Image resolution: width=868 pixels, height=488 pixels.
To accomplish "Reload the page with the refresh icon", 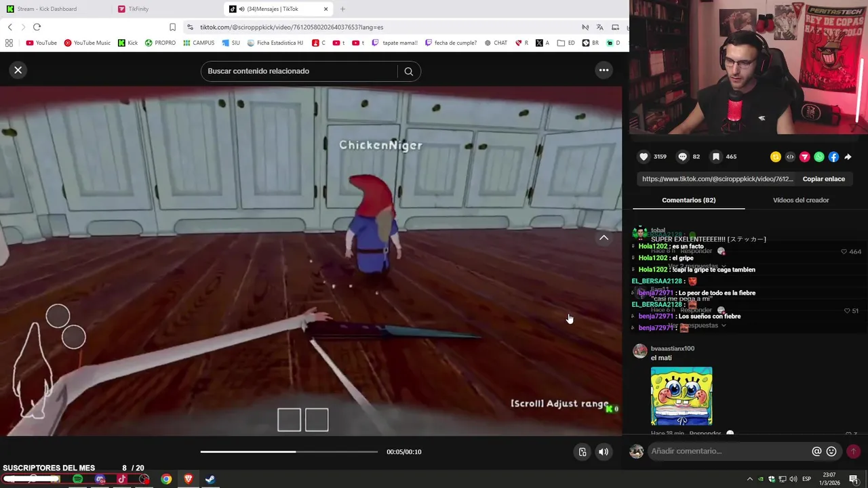I will (x=37, y=27).
